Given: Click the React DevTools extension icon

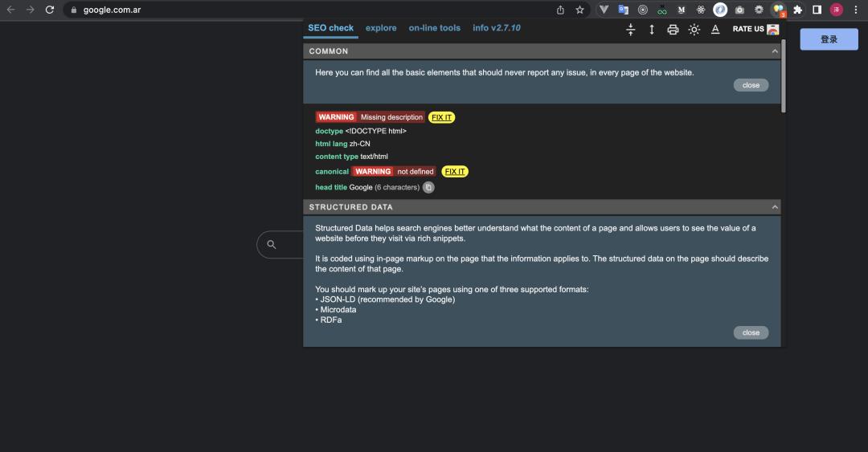Looking at the screenshot, I should (701, 10).
